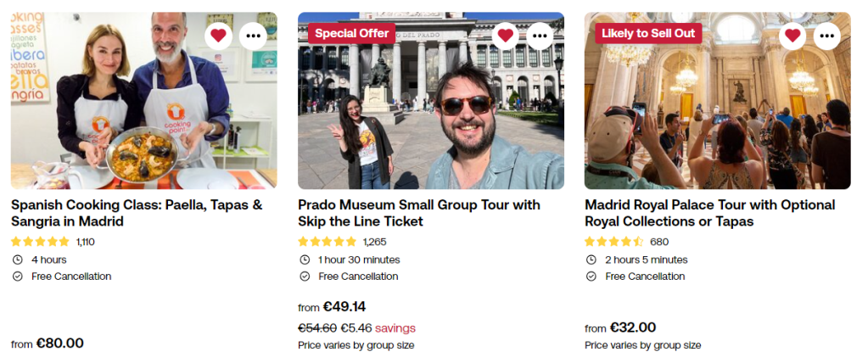Click Free Cancellation checkmark icon on Prado card
The width and height of the screenshot is (868, 363).
(x=305, y=276)
